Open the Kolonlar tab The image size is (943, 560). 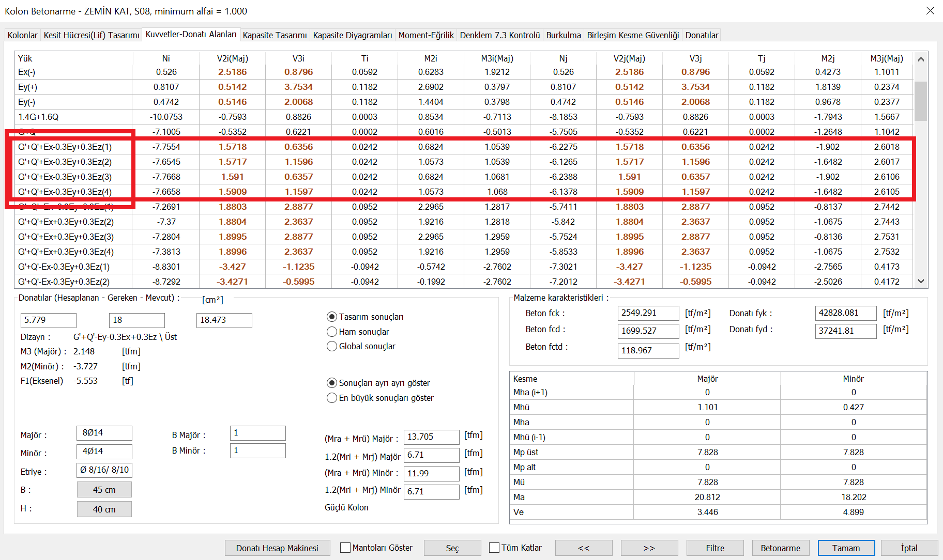(22, 35)
